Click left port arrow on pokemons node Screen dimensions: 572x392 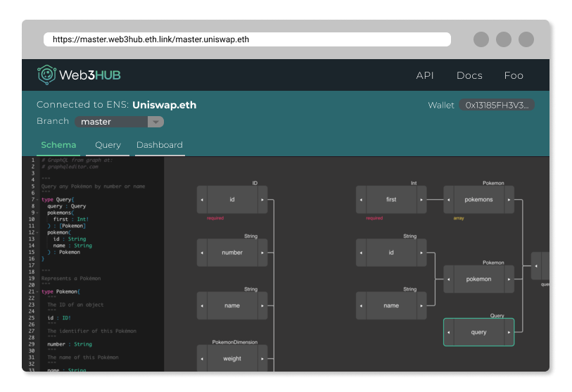coord(449,200)
